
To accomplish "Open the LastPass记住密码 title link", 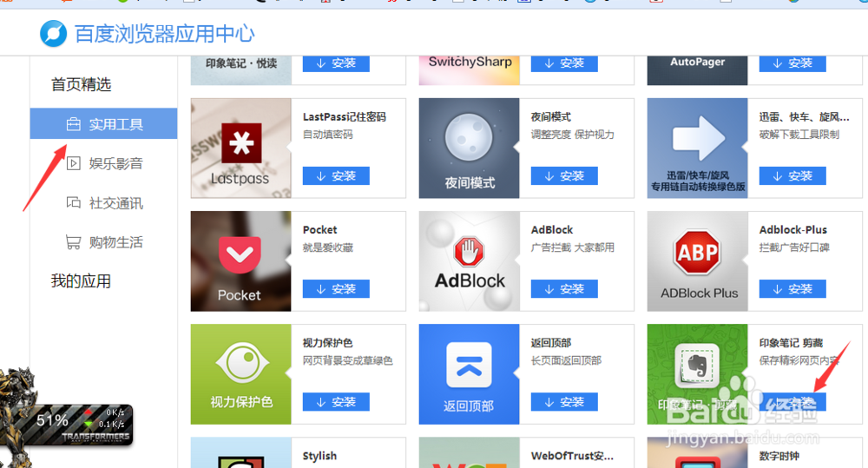I will click(x=345, y=117).
